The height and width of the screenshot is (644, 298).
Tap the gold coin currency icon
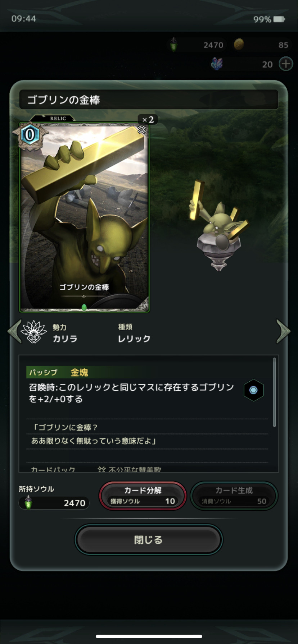pos(239,45)
